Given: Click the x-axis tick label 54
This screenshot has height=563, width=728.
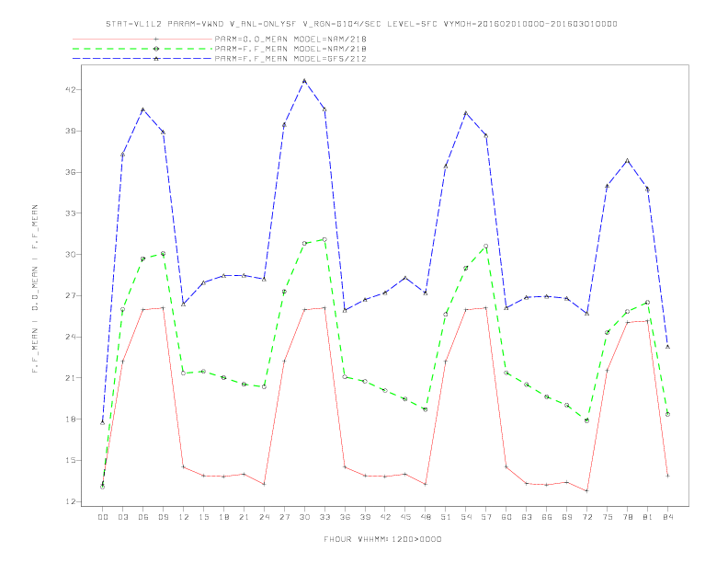Looking at the screenshot, I should 466,517.
